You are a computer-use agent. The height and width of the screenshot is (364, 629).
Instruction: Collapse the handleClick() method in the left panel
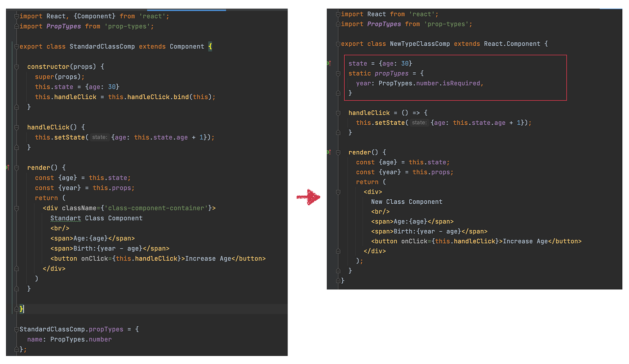(16, 127)
